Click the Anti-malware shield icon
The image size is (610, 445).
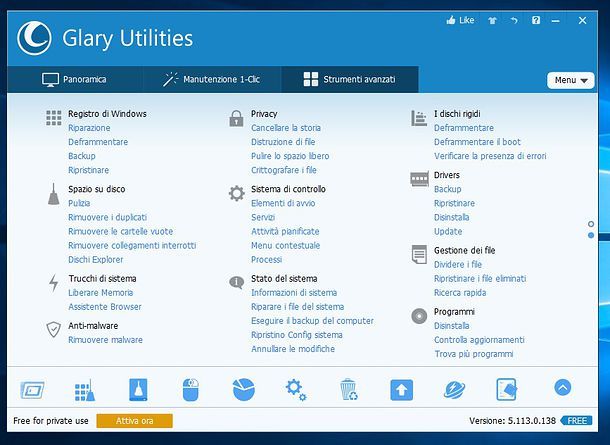tap(54, 329)
